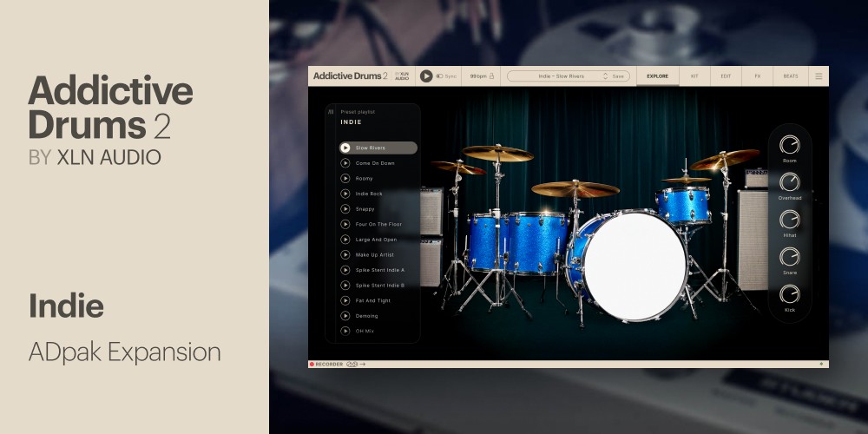Viewport: 868px width, 434px height.
Task: Select the Spike Stent Indie B name
Action: click(x=380, y=285)
